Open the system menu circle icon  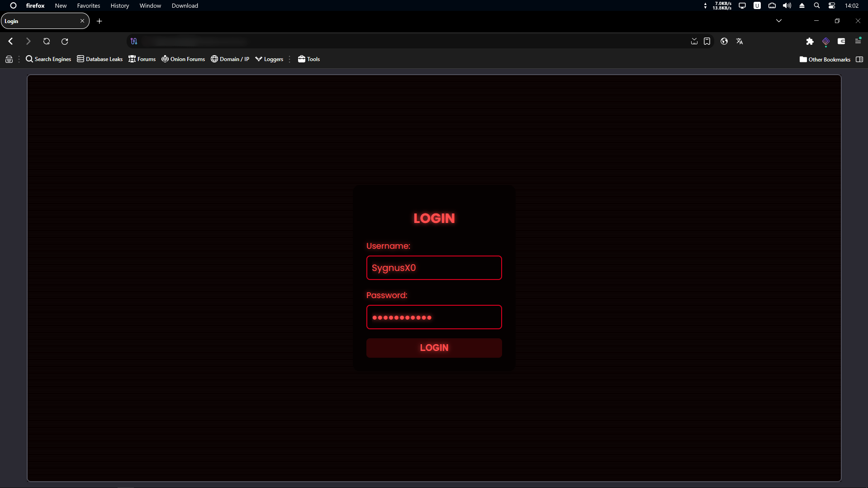coord(13,5)
